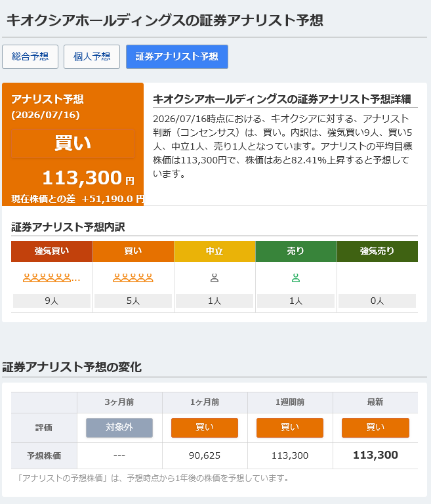Click the 1週間前 column header
This screenshot has height=504, width=431.
[290, 402]
